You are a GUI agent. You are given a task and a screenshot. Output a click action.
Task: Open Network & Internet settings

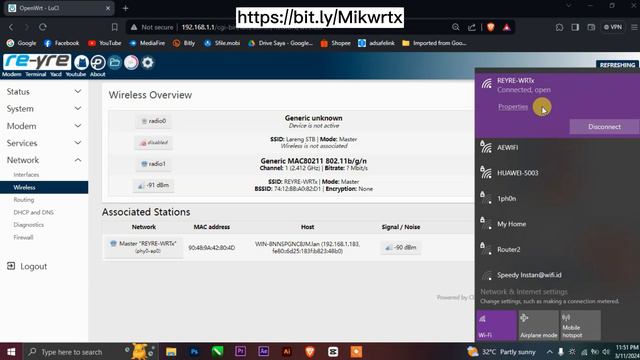point(524,291)
